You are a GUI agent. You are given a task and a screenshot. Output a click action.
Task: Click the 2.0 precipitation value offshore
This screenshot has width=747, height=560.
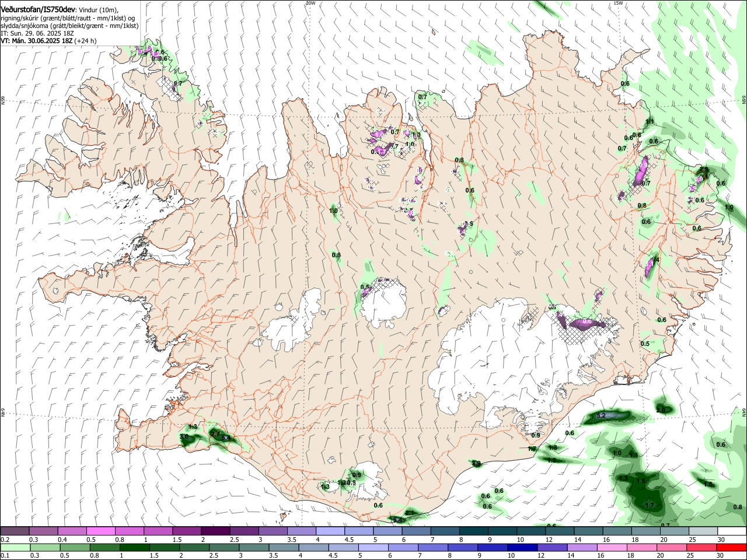[x=661, y=410]
